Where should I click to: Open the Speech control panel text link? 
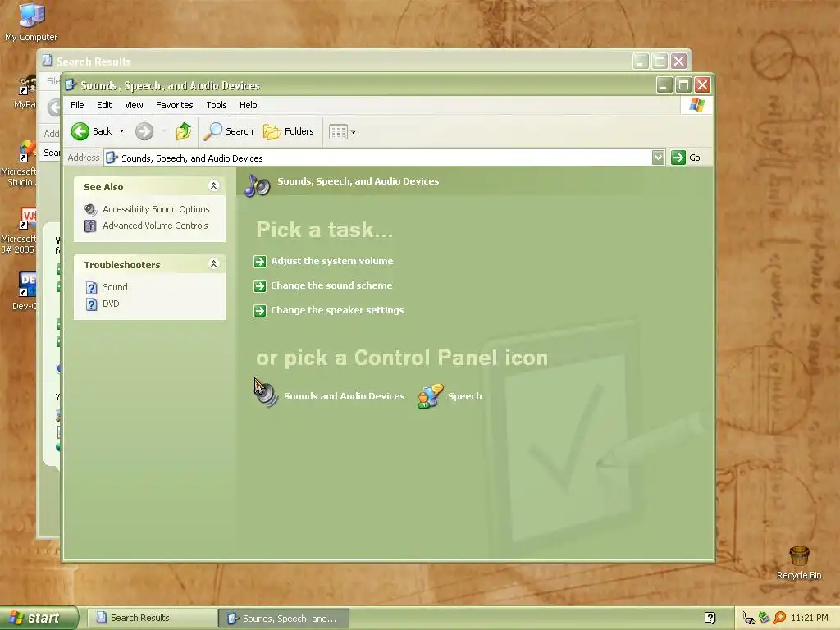point(465,396)
